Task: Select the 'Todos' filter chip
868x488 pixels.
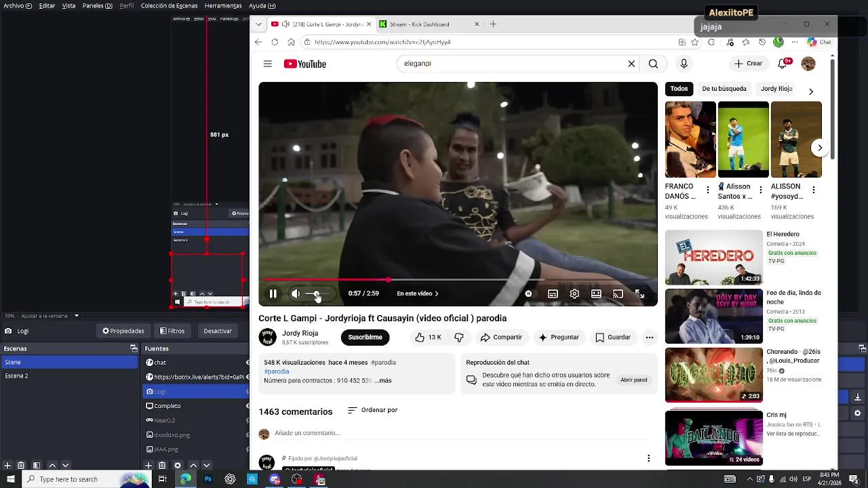Action: click(679, 89)
